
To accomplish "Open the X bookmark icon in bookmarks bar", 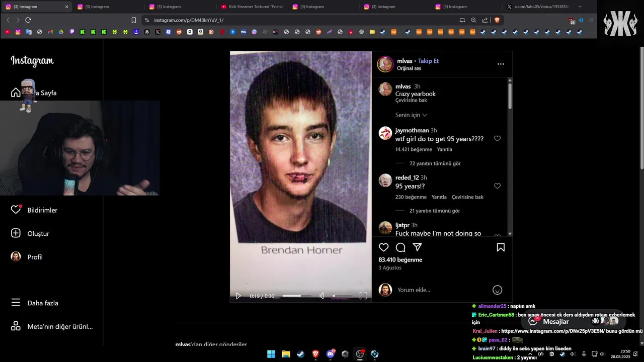I will pyautogui.click(x=158, y=32).
